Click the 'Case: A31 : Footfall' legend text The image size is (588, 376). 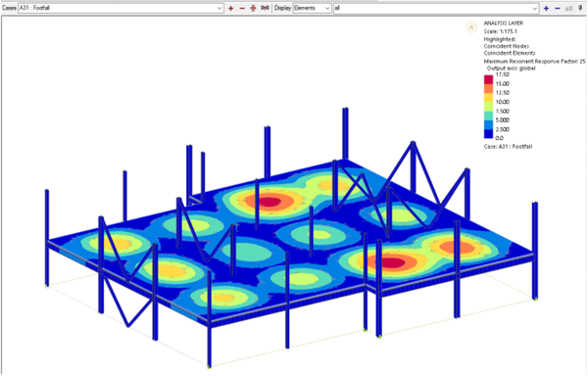point(508,147)
